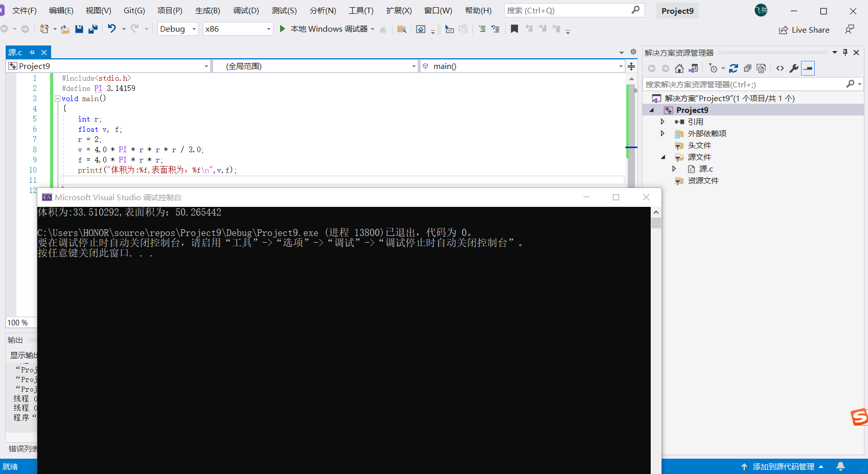Click the split editor window icon
868x474 pixels.
pos(631,66)
